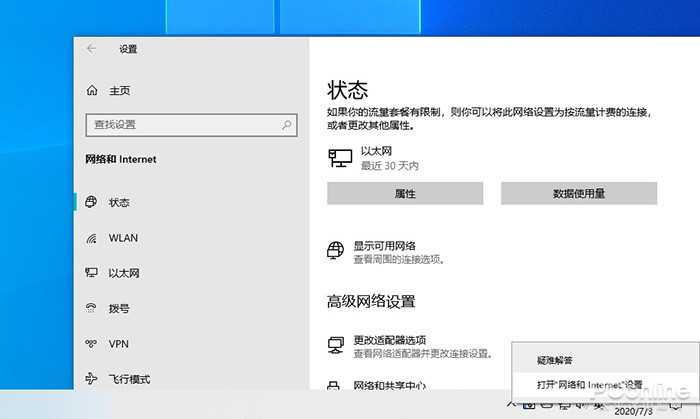The width and height of the screenshot is (700, 419).
Task: Select the VPN icon in sidebar
Action: click(x=91, y=344)
